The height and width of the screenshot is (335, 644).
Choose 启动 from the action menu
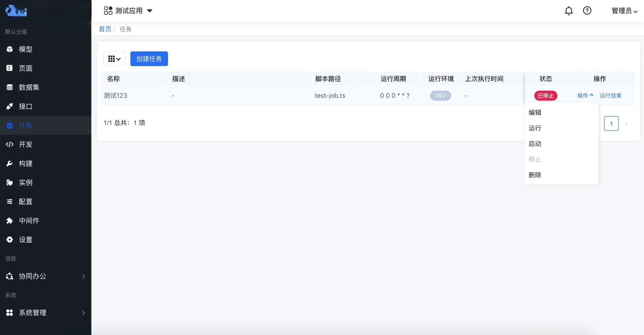point(561,144)
